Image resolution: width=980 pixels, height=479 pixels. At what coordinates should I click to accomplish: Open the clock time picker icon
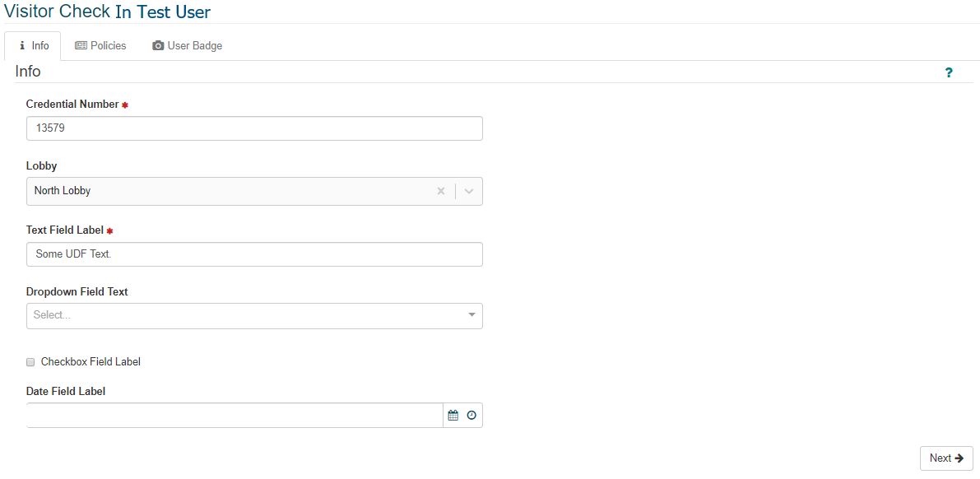471,416
